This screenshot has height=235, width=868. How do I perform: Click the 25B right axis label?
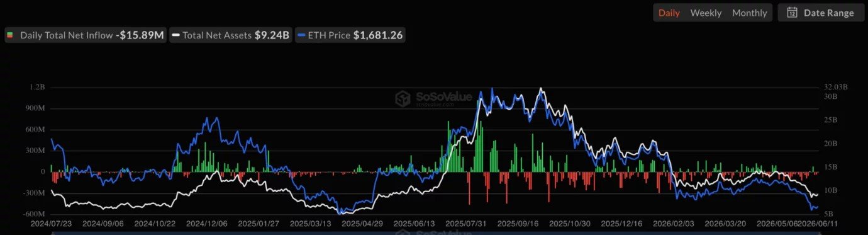click(830, 120)
